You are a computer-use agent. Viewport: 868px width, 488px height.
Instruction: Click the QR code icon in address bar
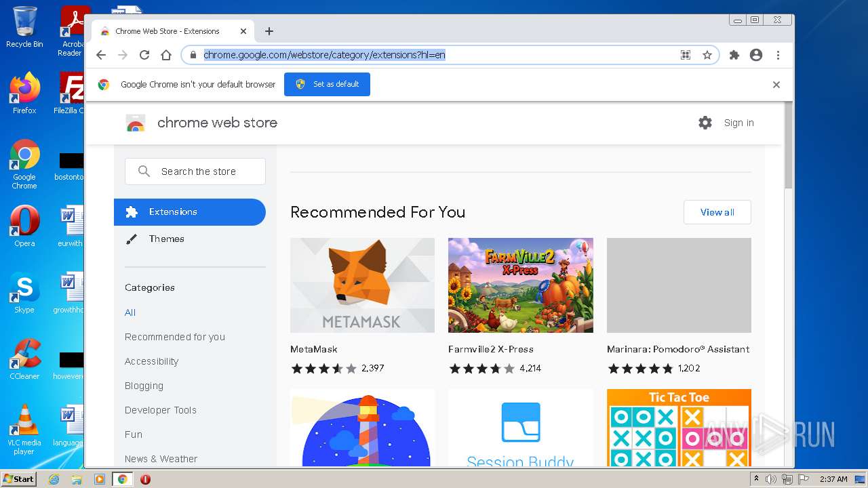pos(686,55)
